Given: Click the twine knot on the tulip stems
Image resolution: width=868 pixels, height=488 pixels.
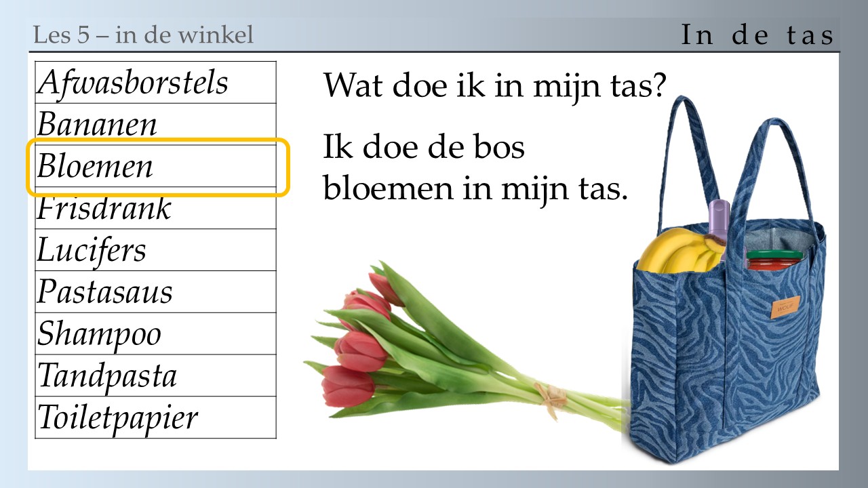Looking at the screenshot, I should click(x=549, y=398).
